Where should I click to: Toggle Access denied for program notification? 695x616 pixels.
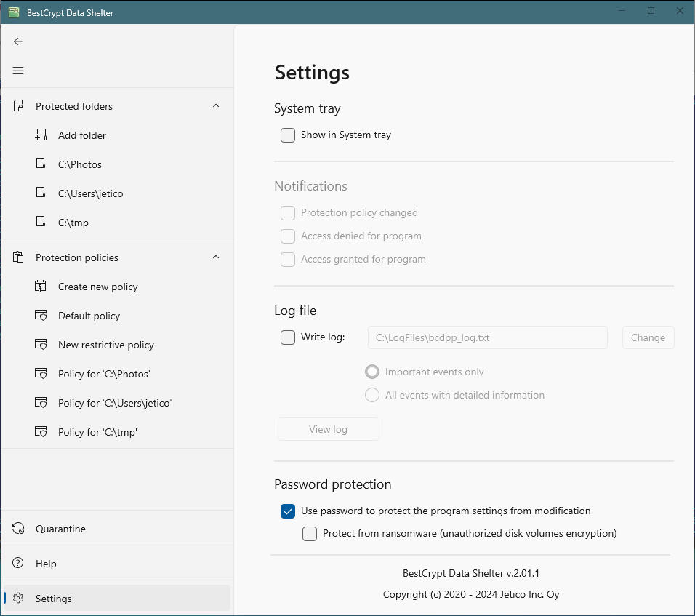click(288, 236)
